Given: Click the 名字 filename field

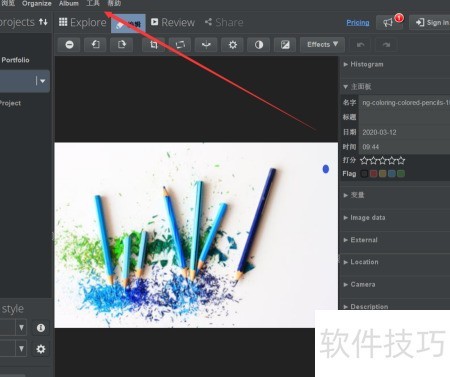Looking at the screenshot, I should click(x=404, y=103).
